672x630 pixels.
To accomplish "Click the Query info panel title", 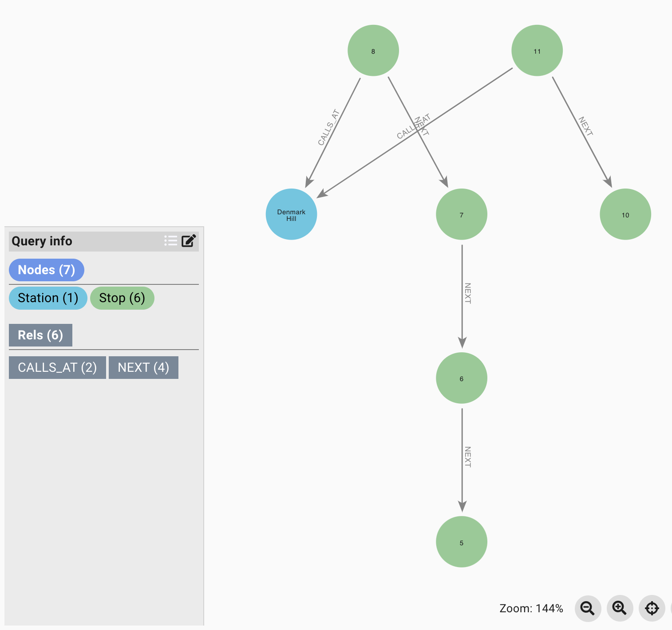I will click(42, 241).
